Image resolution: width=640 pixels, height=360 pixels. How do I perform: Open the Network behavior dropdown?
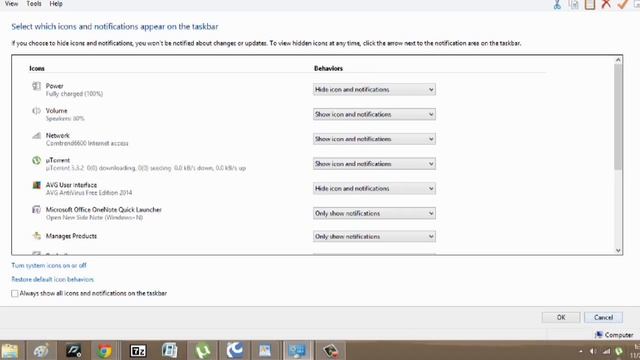coord(374,139)
